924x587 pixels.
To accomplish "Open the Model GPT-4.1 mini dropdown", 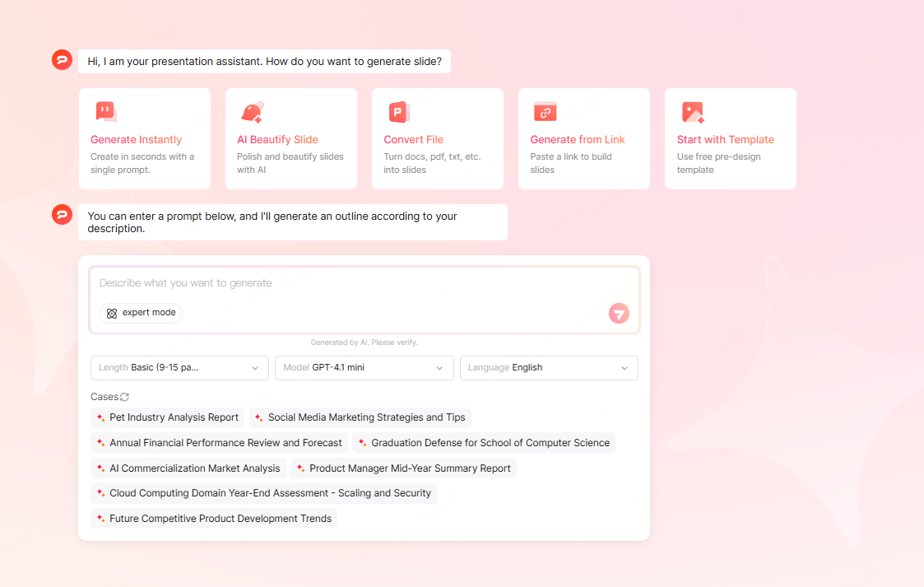I will coord(364,367).
